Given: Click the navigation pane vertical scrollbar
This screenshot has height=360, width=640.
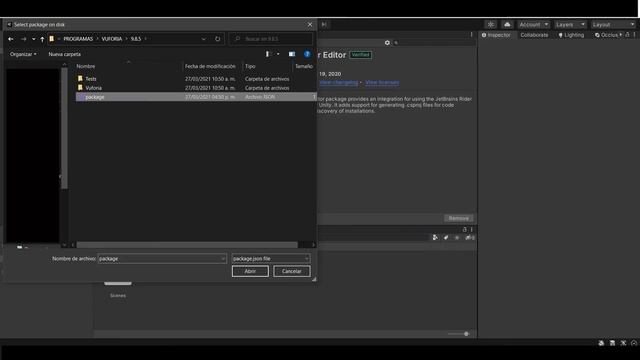Looking at the screenshot, I should click(x=64, y=129).
